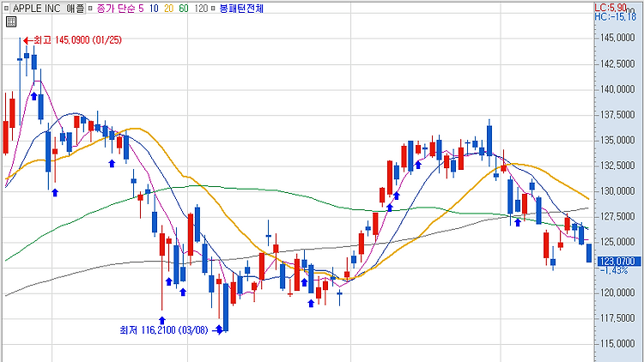Click the 최저 116.2100 (03/08) low label
Screen dimensions: 644x362
(x=164, y=330)
